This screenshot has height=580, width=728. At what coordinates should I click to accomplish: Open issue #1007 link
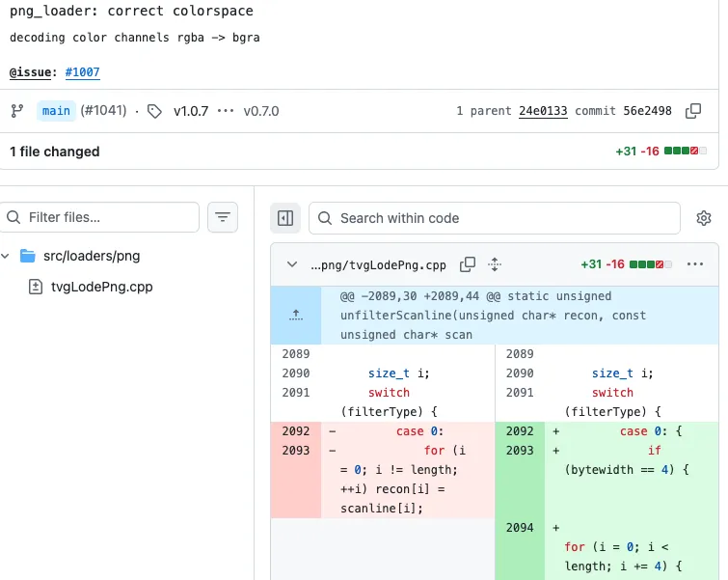click(x=83, y=72)
